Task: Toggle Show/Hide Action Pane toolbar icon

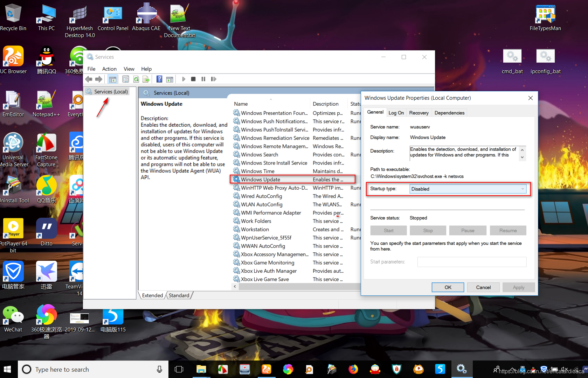Action: tap(170, 79)
